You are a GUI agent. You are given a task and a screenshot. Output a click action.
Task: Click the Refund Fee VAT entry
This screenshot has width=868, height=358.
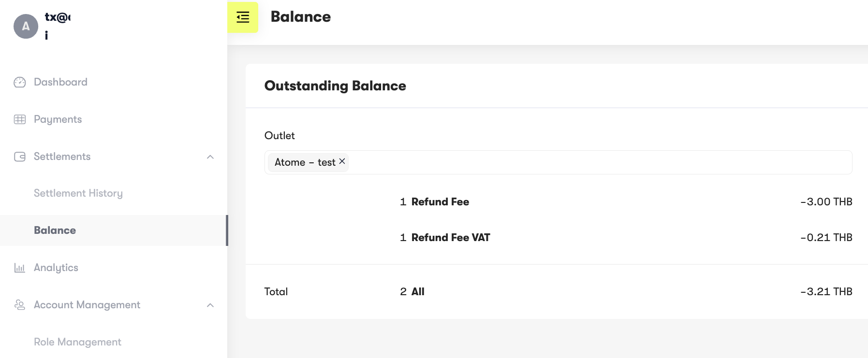pyautogui.click(x=450, y=237)
